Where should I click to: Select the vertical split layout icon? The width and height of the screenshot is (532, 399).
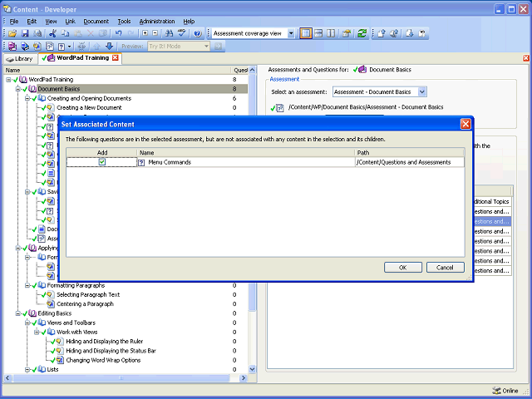pyautogui.click(x=331, y=33)
